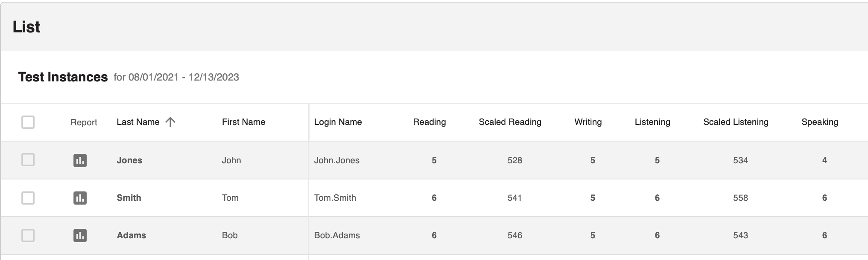Select the Jones last name cell
The image size is (868, 260).
coord(129,160)
